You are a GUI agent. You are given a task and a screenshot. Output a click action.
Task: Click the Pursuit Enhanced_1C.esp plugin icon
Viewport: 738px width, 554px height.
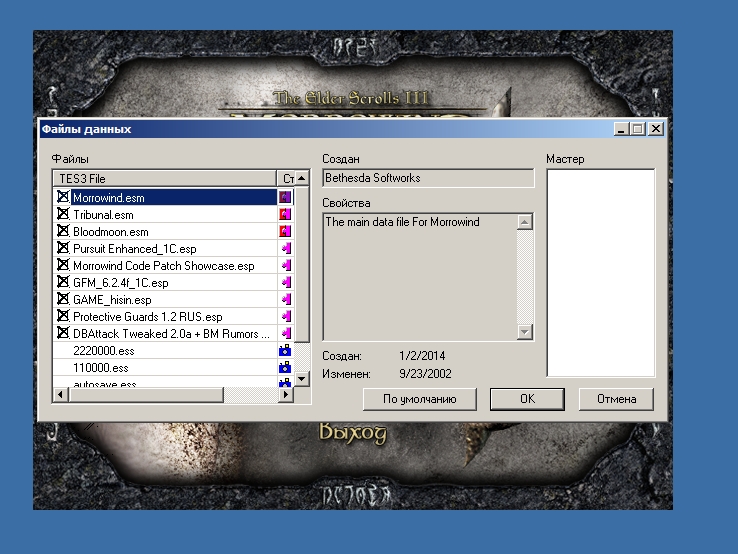[286, 249]
